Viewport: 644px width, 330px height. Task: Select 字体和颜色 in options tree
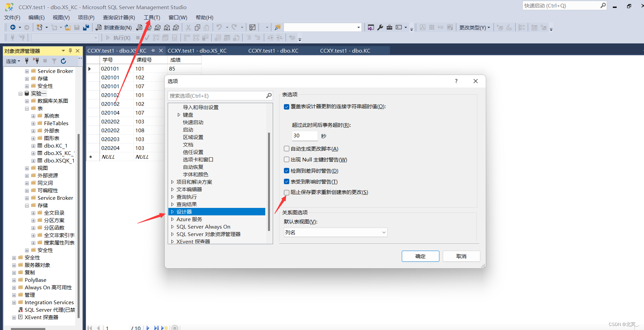[195, 174]
